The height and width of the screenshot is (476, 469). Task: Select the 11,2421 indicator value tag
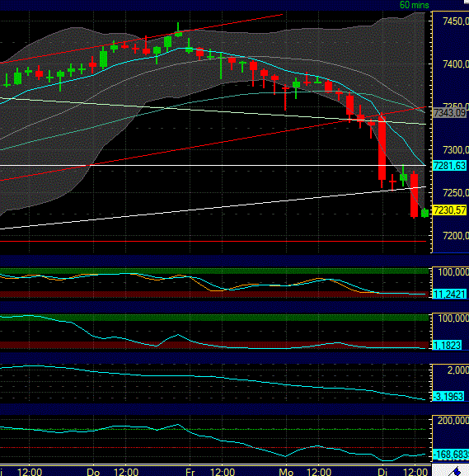449,295
